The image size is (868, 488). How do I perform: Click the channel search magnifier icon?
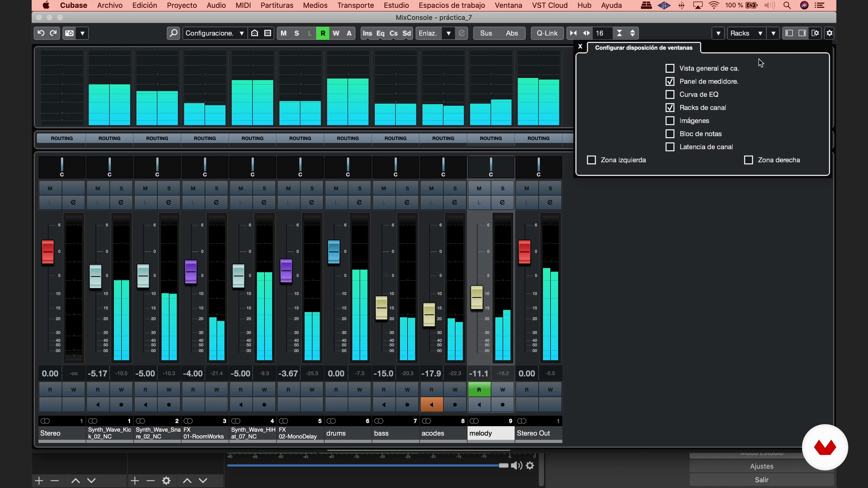[174, 33]
